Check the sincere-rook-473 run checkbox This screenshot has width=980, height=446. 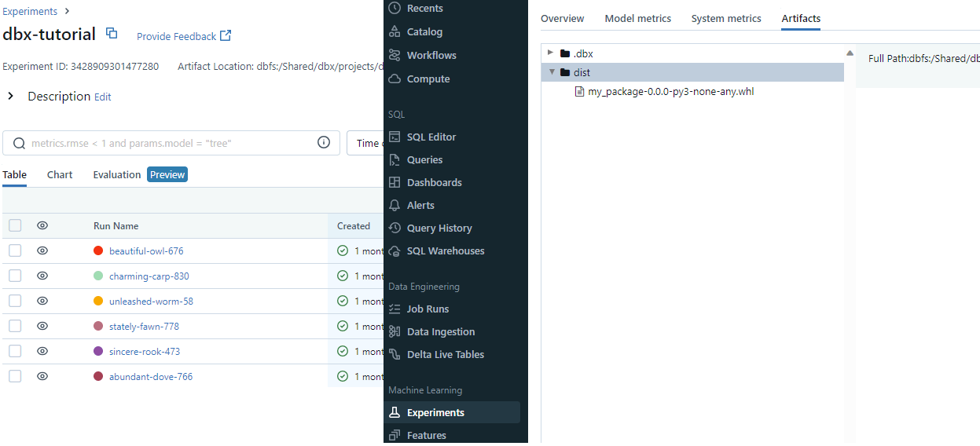pyautogui.click(x=15, y=351)
